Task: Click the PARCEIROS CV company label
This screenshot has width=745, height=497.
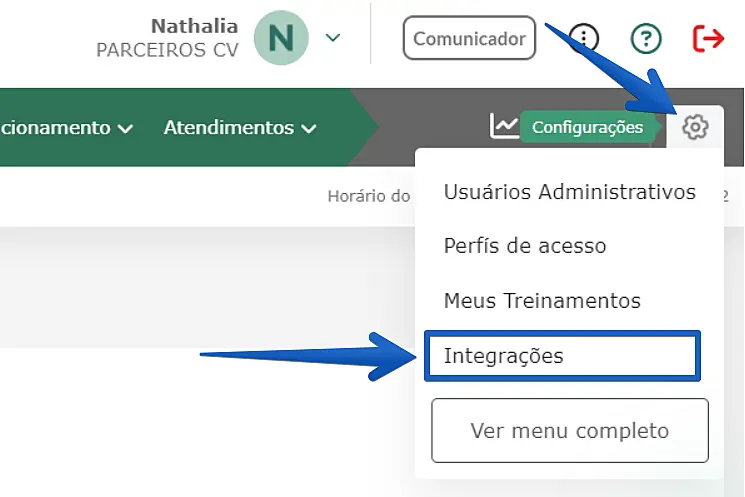Action: [167, 50]
